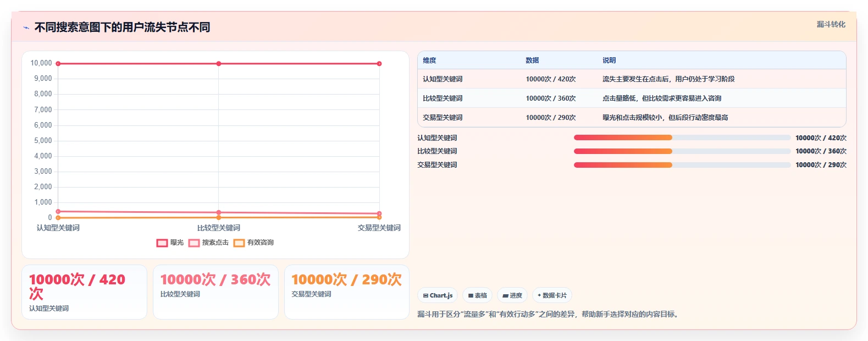
Task: Click progress bar for 认知型关键词
Action: point(682,137)
